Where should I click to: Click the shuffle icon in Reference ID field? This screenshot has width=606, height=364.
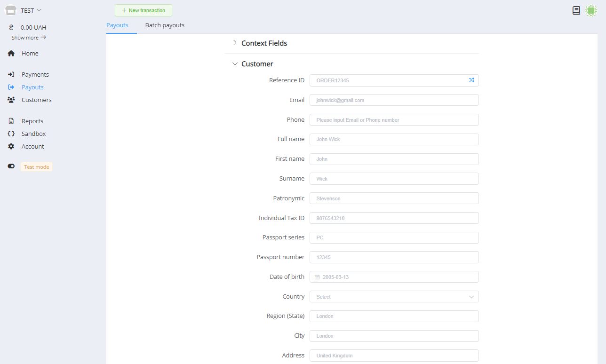pyautogui.click(x=471, y=80)
